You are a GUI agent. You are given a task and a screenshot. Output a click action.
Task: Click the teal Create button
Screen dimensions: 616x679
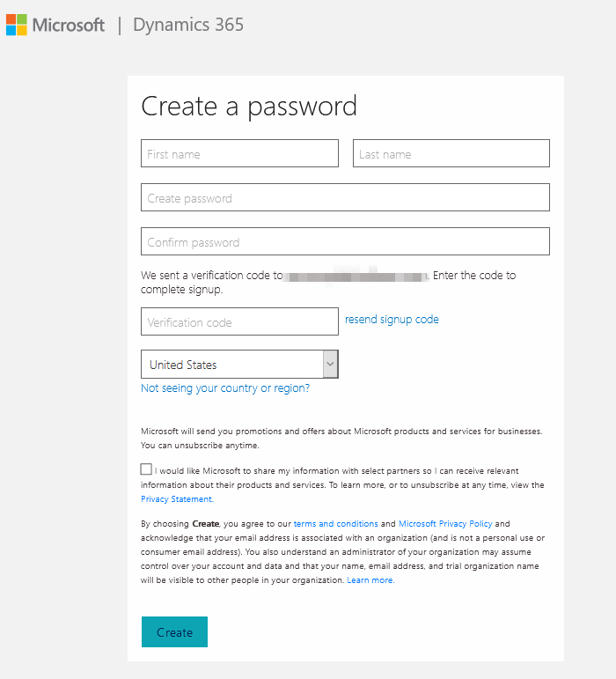(175, 631)
